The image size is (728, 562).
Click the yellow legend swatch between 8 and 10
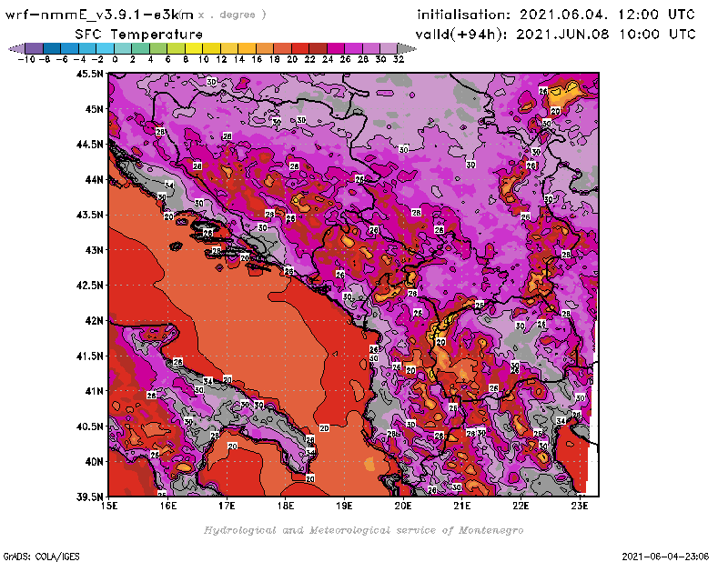pyautogui.click(x=194, y=49)
